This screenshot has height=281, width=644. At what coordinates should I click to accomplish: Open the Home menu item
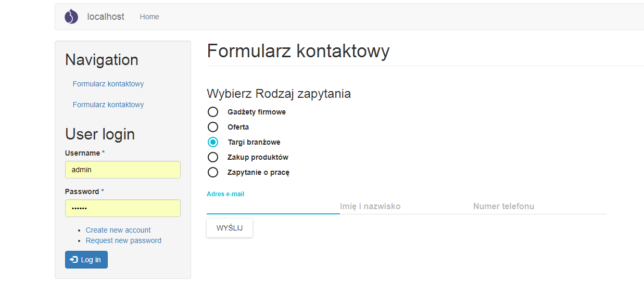point(149,17)
